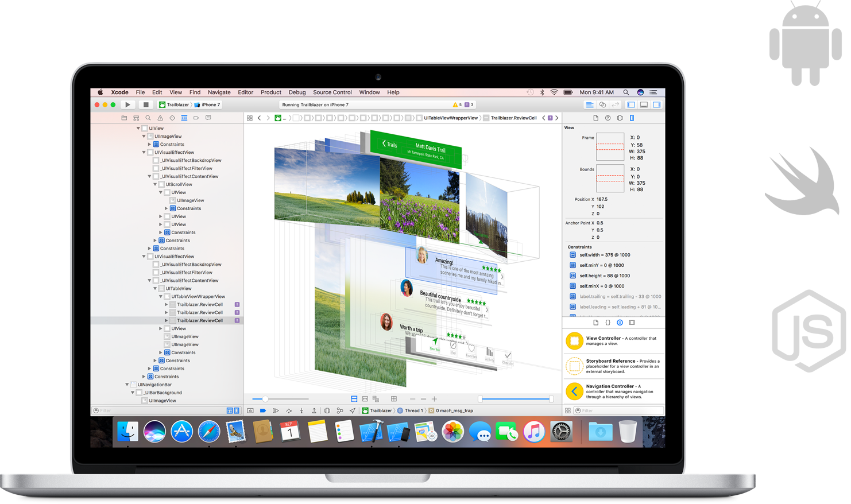Viewport: 851px width, 504px height.
Task: Orient hierarchy to 2D/3D with canvas grid icon
Action: pos(394,399)
